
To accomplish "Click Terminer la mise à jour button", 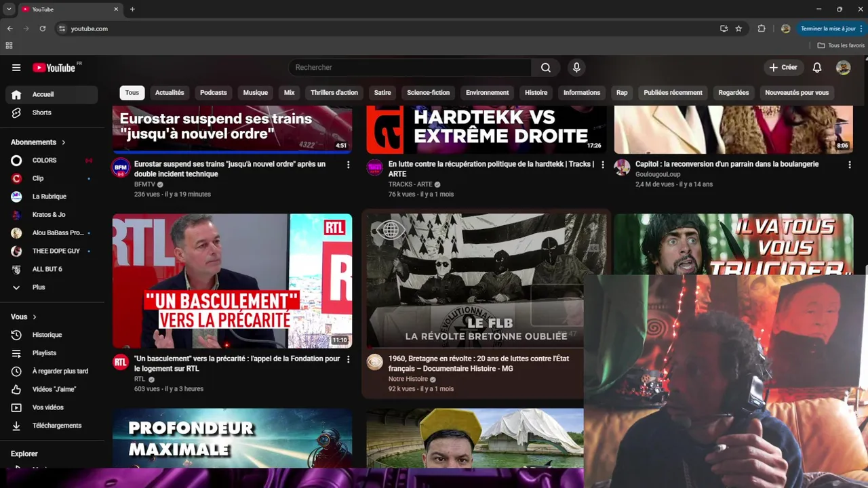I will (831, 28).
